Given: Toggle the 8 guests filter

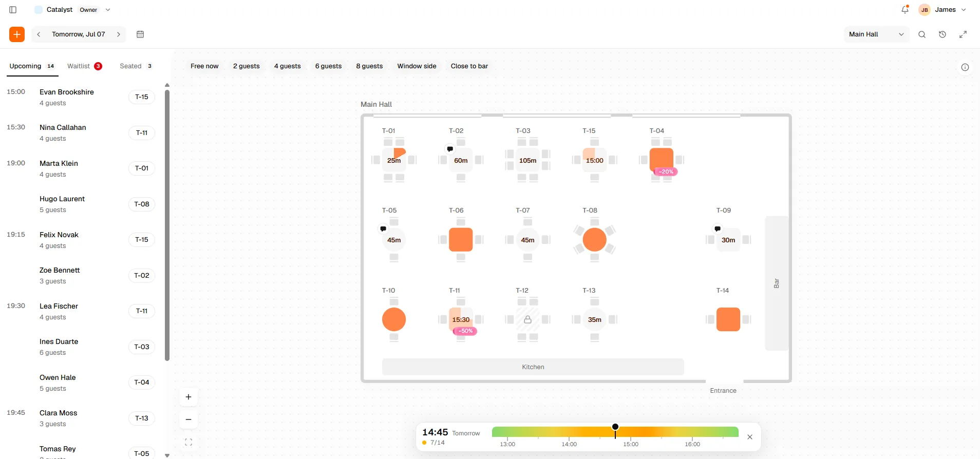Looking at the screenshot, I should [x=370, y=66].
